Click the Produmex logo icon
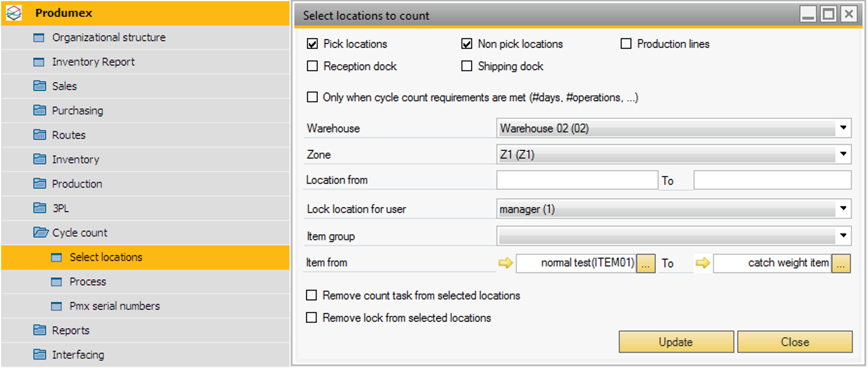Image resolution: width=868 pixels, height=368 pixels. [14, 13]
